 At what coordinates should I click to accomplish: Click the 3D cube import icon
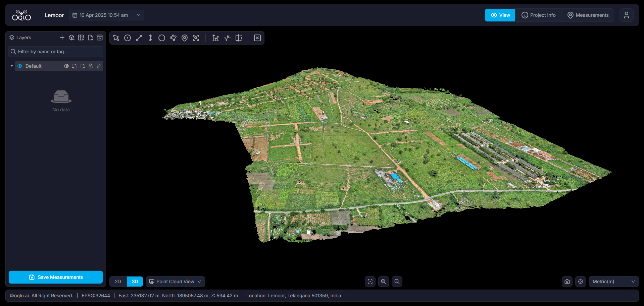point(71,38)
